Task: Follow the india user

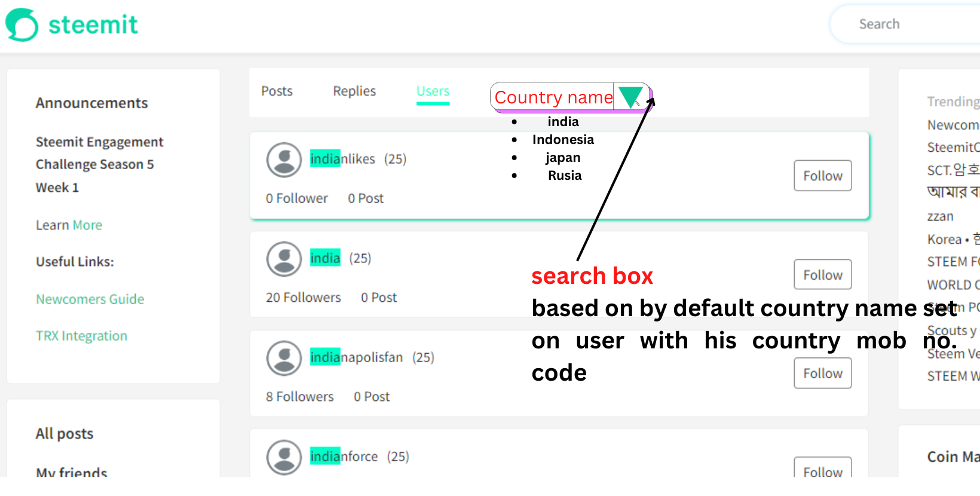Action: (822, 275)
